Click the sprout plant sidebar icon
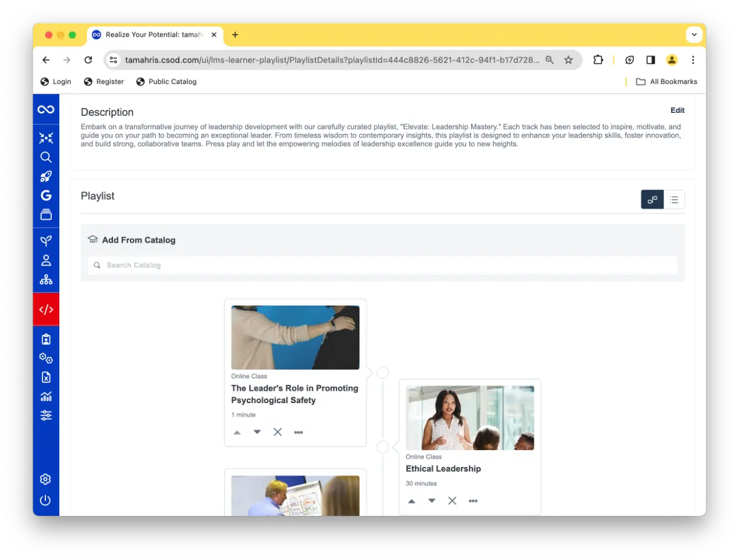 tap(46, 241)
